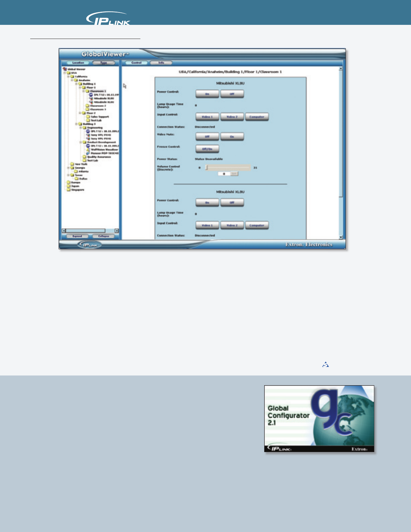
Task: Collapse the Anaheim tree node
Action: pyautogui.click(x=72, y=80)
